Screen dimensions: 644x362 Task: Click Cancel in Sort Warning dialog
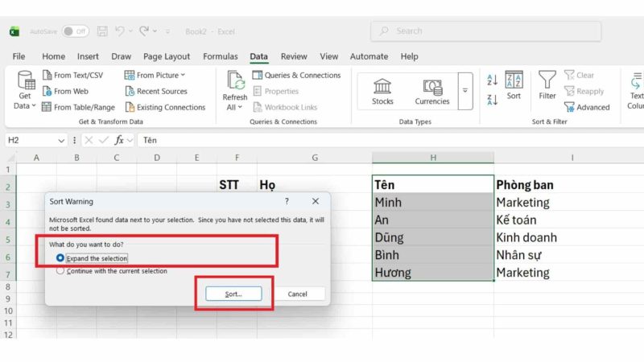coord(297,294)
